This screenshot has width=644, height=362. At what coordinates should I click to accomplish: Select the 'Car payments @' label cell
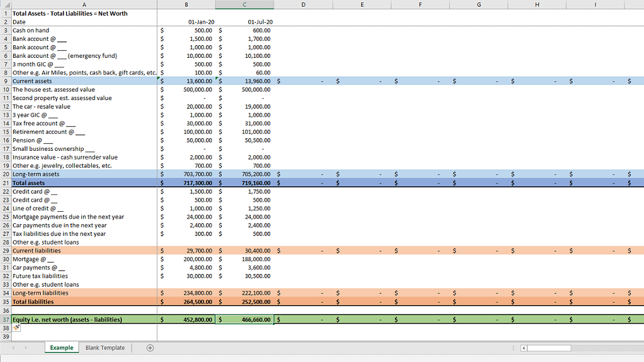(84, 268)
